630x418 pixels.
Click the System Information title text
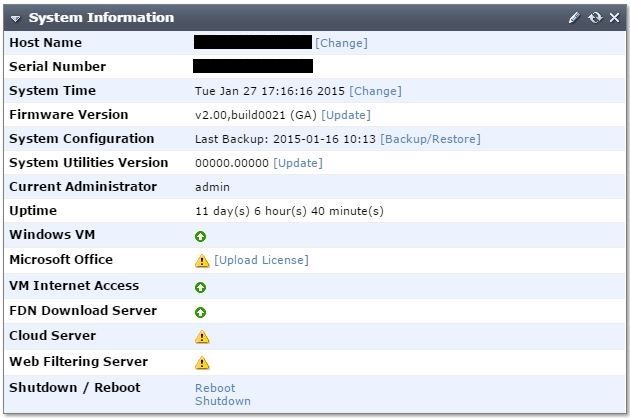(x=101, y=18)
